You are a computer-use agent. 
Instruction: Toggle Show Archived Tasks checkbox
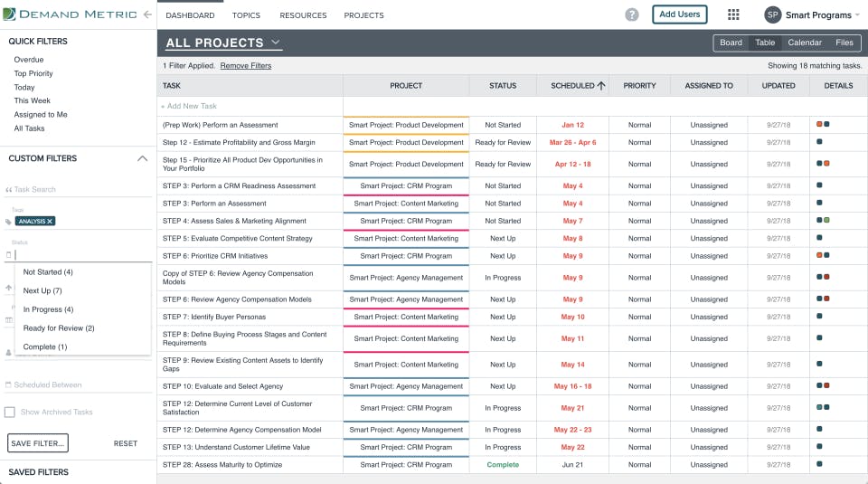9,412
